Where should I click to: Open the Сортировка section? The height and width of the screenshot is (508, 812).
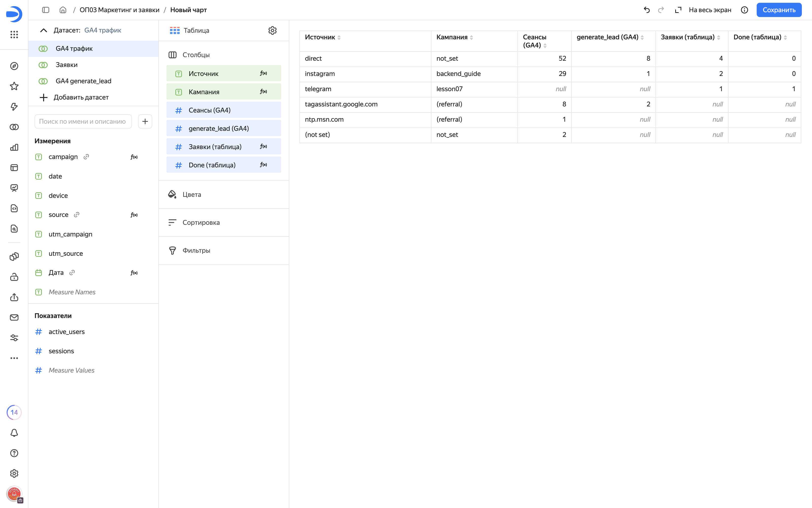224,223
